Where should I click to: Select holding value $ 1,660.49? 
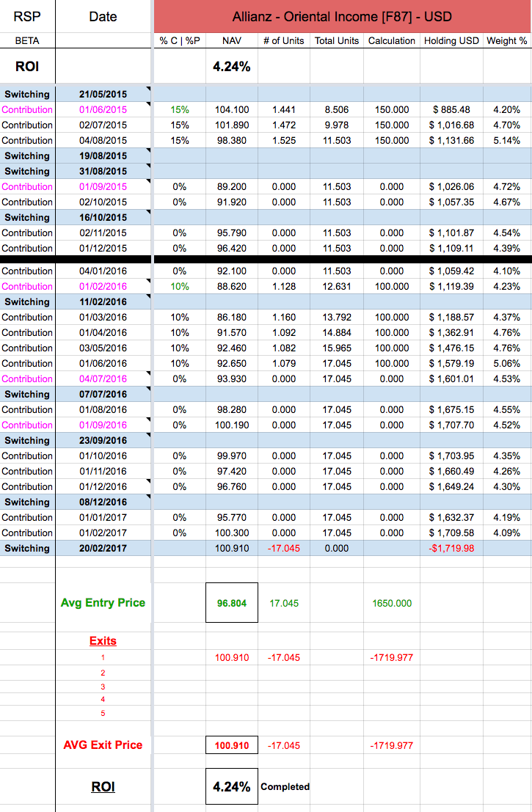point(451,471)
